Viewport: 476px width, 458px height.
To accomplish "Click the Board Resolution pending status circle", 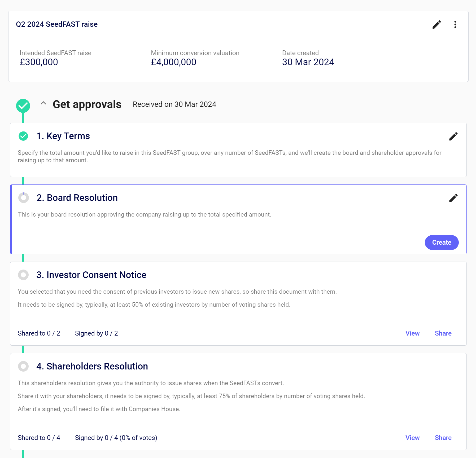I will click(24, 198).
